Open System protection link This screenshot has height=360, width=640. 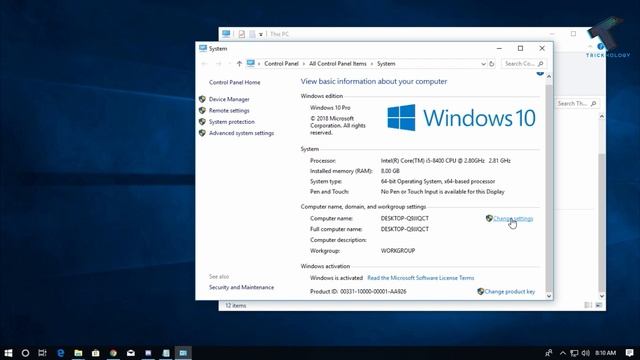point(231,122)
